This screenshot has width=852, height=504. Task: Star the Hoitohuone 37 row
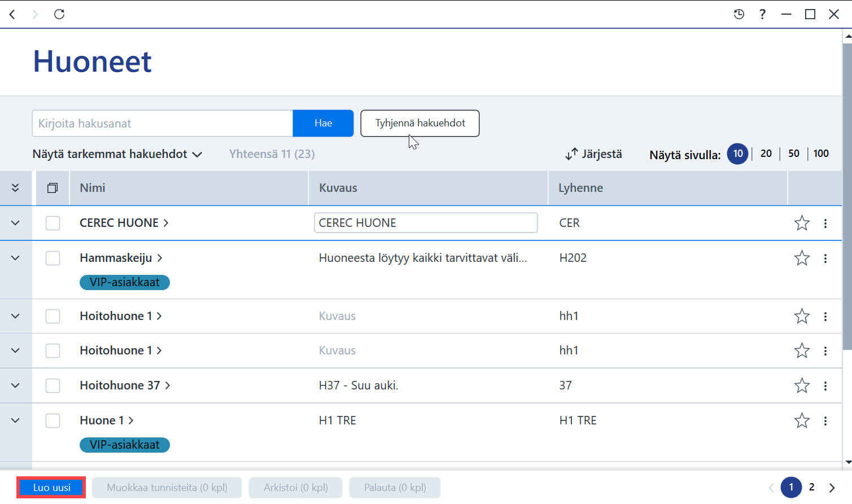tap(802, 385)
